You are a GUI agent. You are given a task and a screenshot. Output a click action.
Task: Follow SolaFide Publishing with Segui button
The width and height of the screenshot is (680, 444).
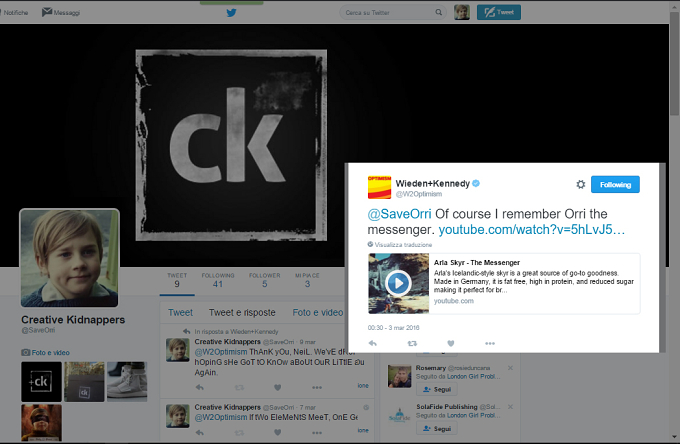click(x=437, y=428)
